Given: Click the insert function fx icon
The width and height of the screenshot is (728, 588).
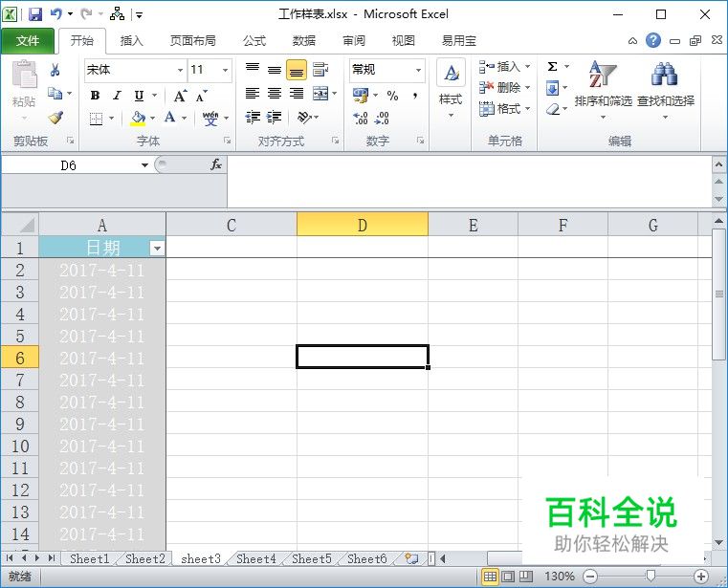Looking at the screenshot, I should click(x=216, y=164).
